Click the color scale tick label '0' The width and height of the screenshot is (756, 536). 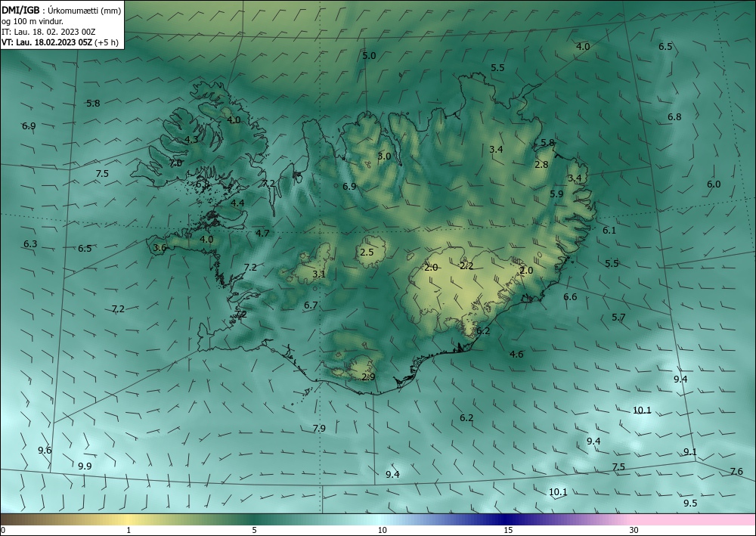pyautogui.click(x=3, y=530)
